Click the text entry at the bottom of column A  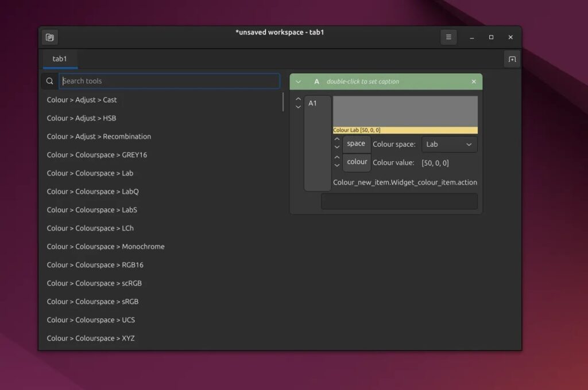399,201
